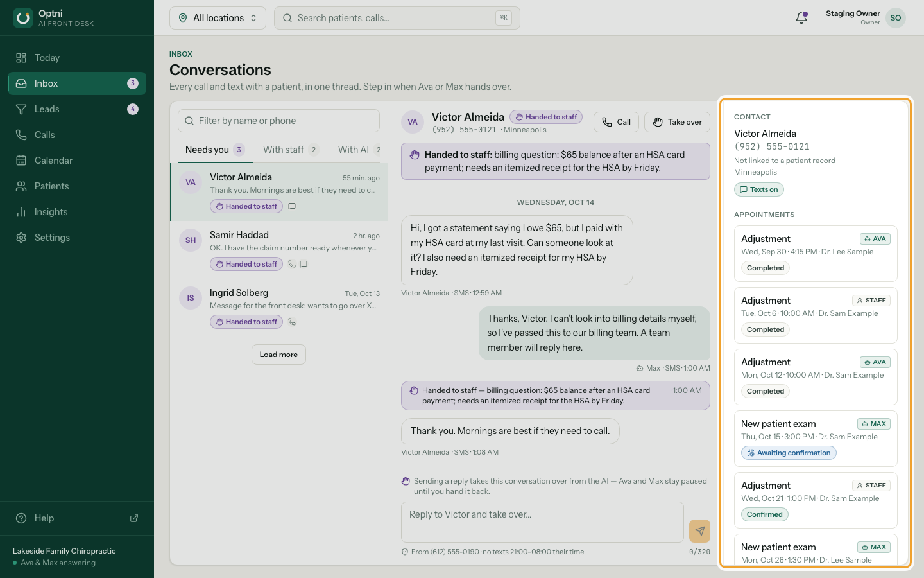The height and width of the screenshot is (578, 924).
Task: Click Load more conversations
Action: 278,355
